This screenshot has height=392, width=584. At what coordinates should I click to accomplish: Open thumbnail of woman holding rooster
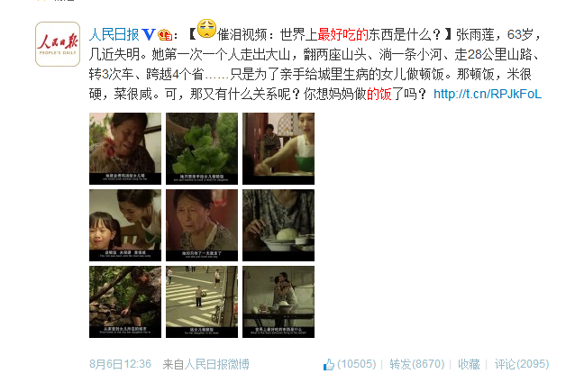[125, 149]
